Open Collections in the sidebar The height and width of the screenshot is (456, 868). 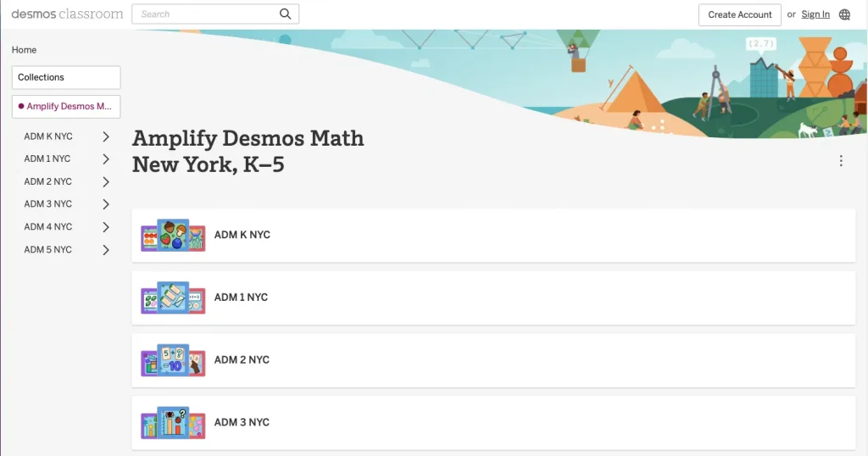[66, 77]
